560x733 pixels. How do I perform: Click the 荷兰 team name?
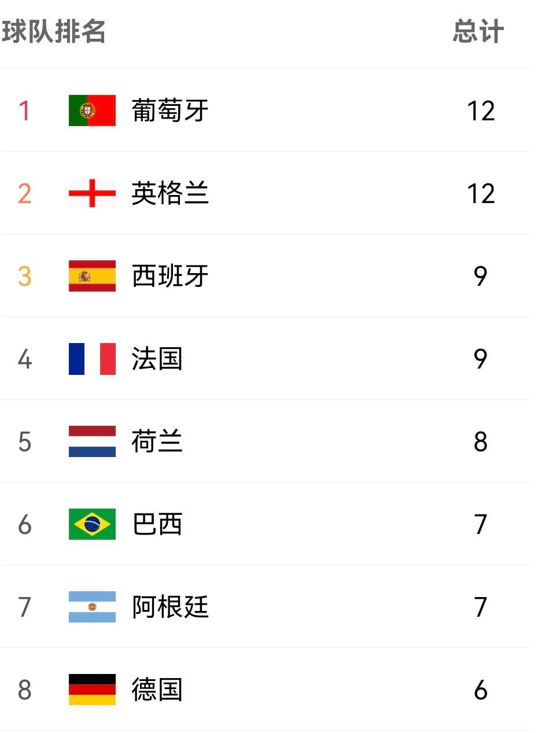(156, 441)
